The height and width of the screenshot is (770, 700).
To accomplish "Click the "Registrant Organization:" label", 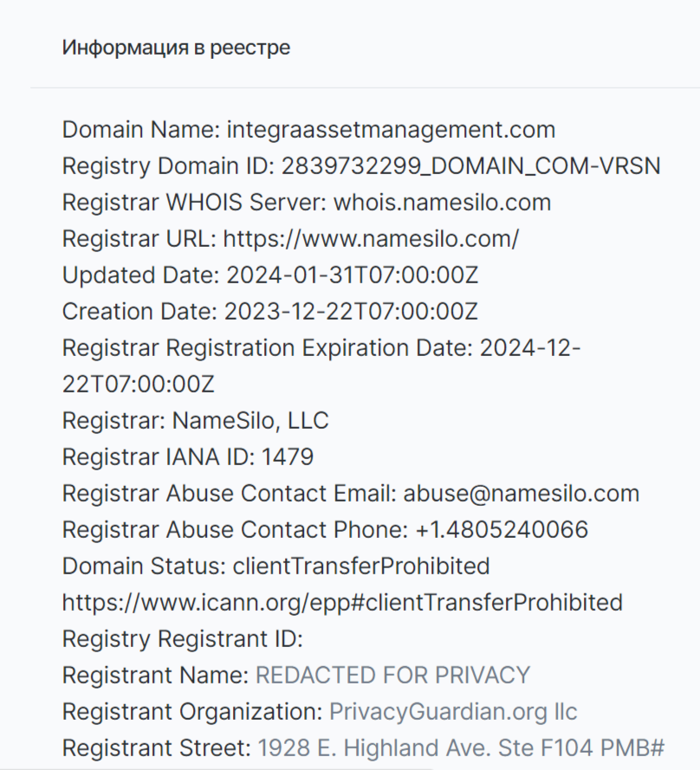I will click(192, 712).
